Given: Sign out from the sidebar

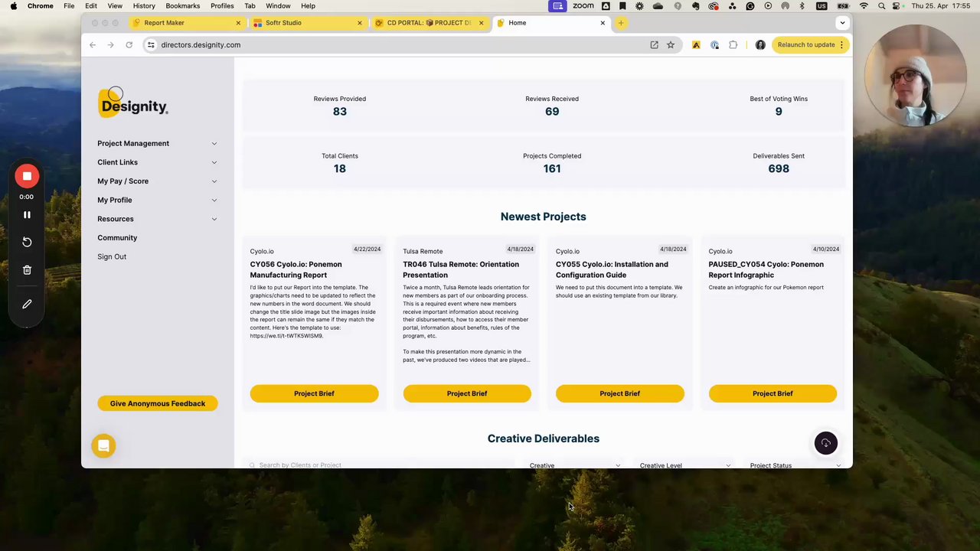Looking at the screenshot, I should coord(112,257).
